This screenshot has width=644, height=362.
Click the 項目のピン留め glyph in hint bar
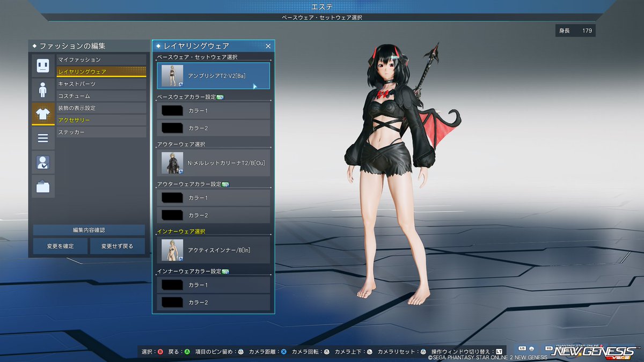point(241,352)
